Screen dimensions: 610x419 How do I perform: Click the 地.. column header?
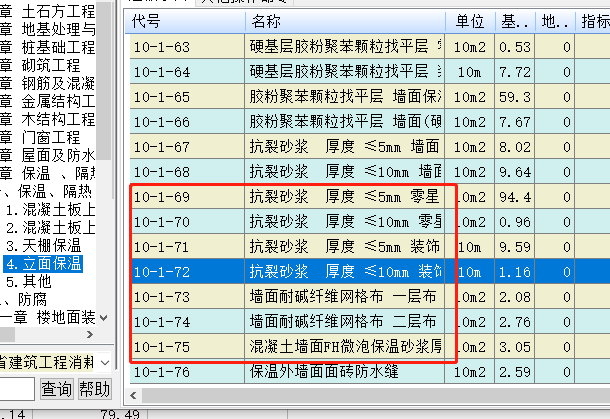pyautogui.click(x=555, y=21)
